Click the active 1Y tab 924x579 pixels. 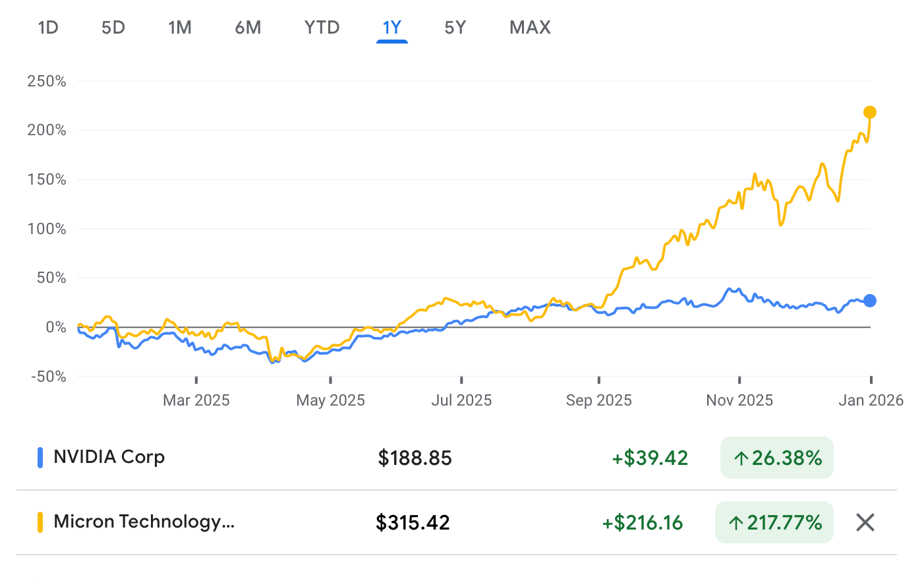tap(392, 28)
